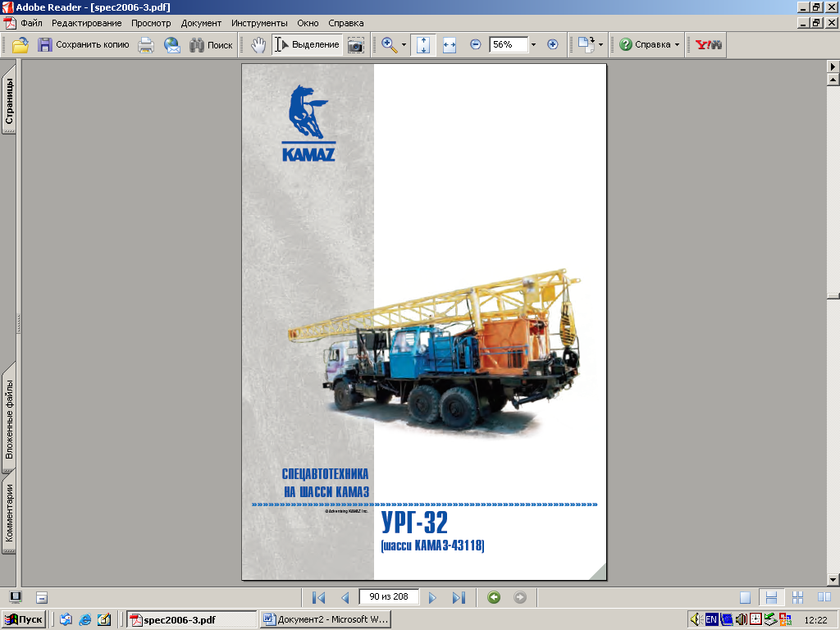This screenshot has width=840, height=630.
Task: Open the zoom percentage dropdown arrow
Action: point(533,44)
